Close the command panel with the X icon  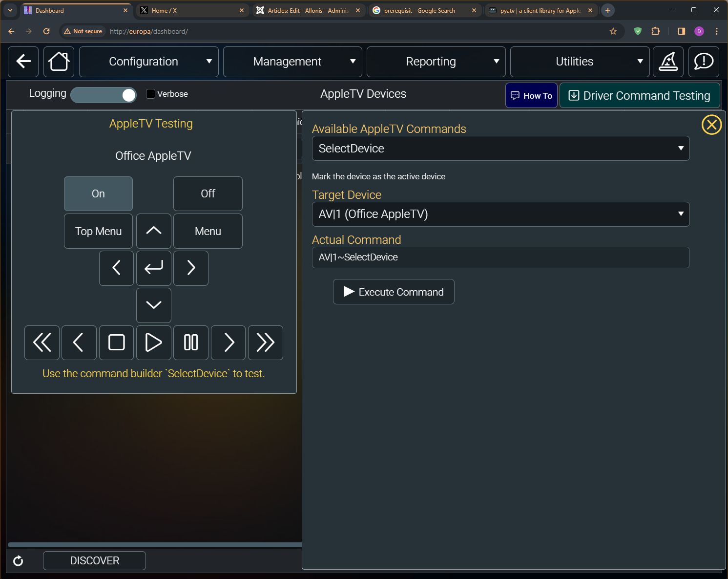(711, 125)
